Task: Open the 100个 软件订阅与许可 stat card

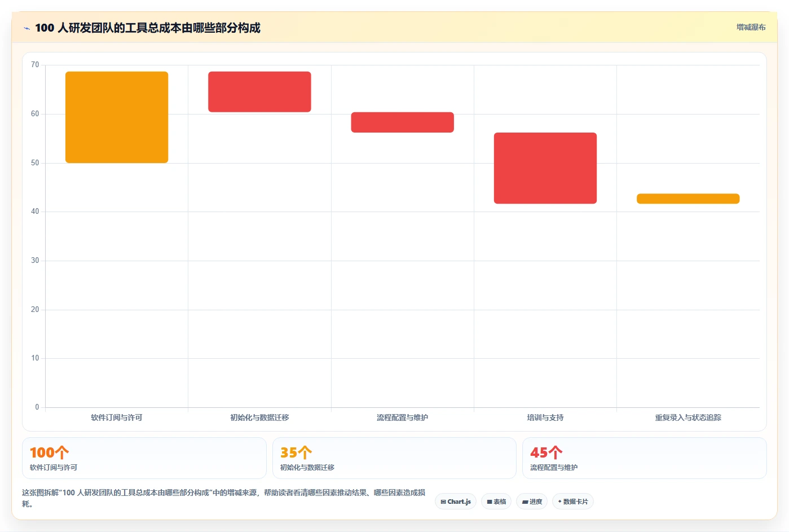Action: (x=144, y=458)
